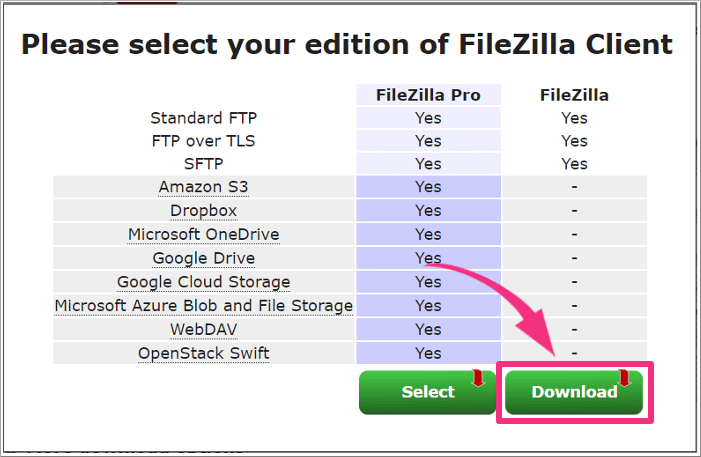701x457 pixels.
Task: Click the Standard FTP row label
Action: 203,118
